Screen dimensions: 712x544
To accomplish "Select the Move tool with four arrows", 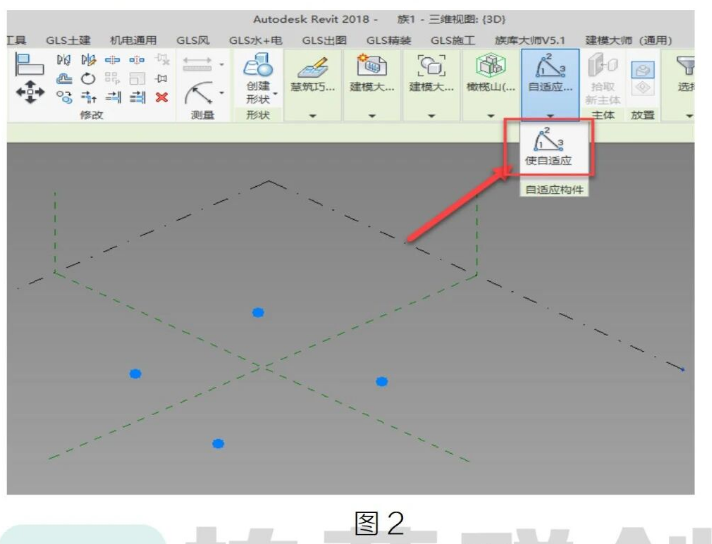I will click(30, 92).
